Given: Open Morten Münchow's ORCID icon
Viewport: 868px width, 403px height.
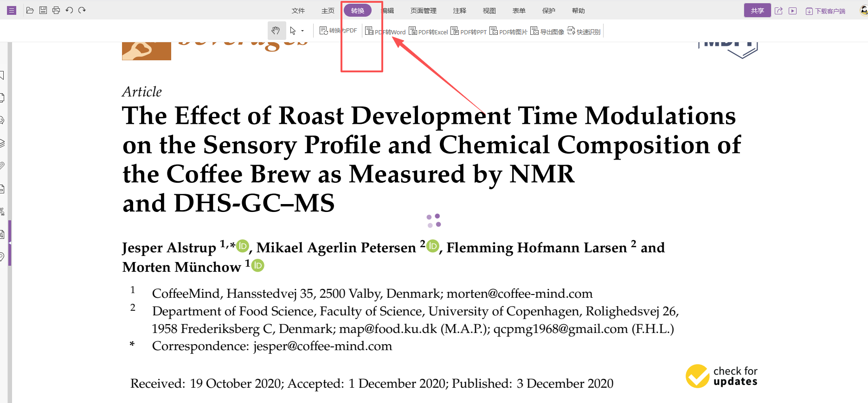Looking at the screenshot, I should click(257, 265).
